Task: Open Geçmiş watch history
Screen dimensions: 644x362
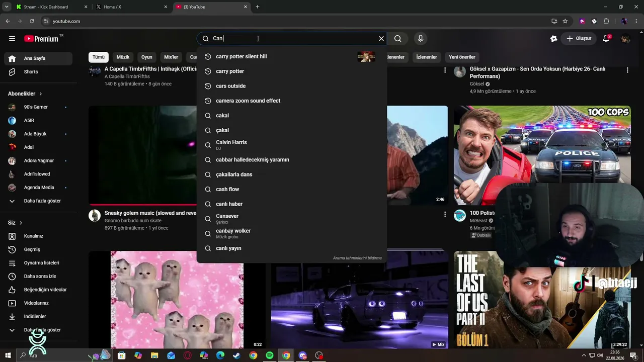Action: (x=38, y=249)
